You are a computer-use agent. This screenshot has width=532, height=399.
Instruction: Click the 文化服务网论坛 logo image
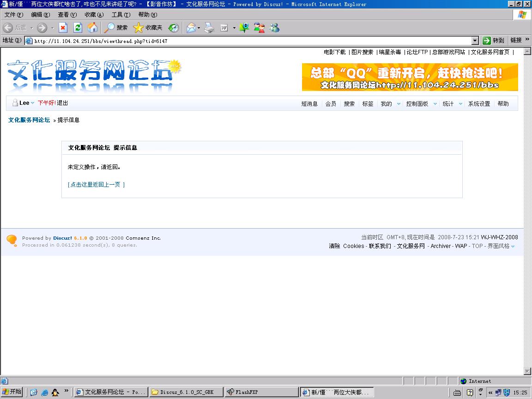[x=94, y=76]
